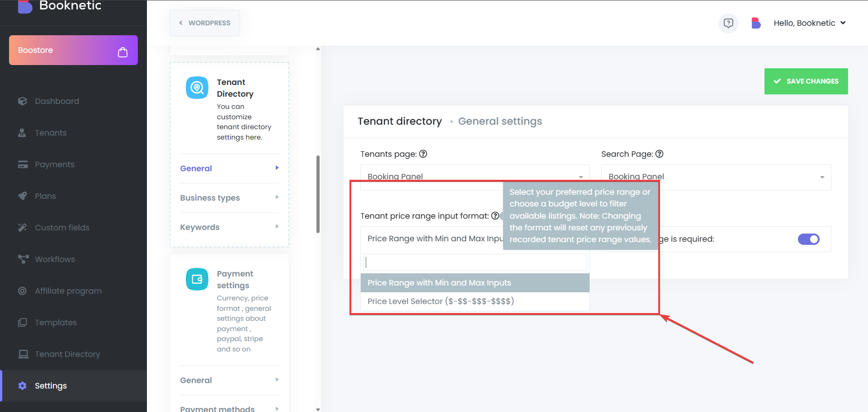Go back to WordPress
The image size is (868, 412).
coord(205,23)
